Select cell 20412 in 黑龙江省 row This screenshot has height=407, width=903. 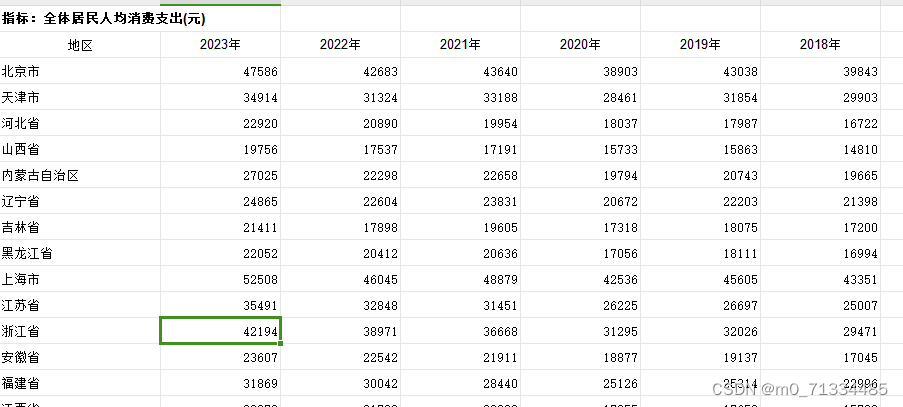pos(340,253)
